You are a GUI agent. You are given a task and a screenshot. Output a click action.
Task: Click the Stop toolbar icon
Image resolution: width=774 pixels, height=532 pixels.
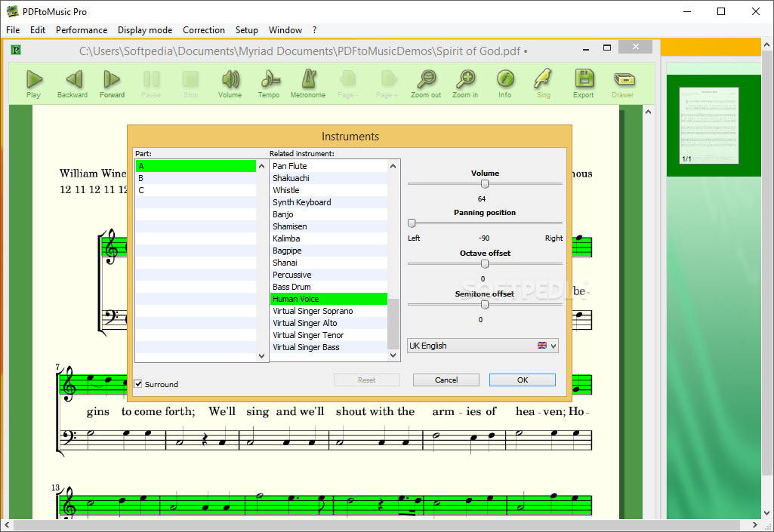[190, 79]
